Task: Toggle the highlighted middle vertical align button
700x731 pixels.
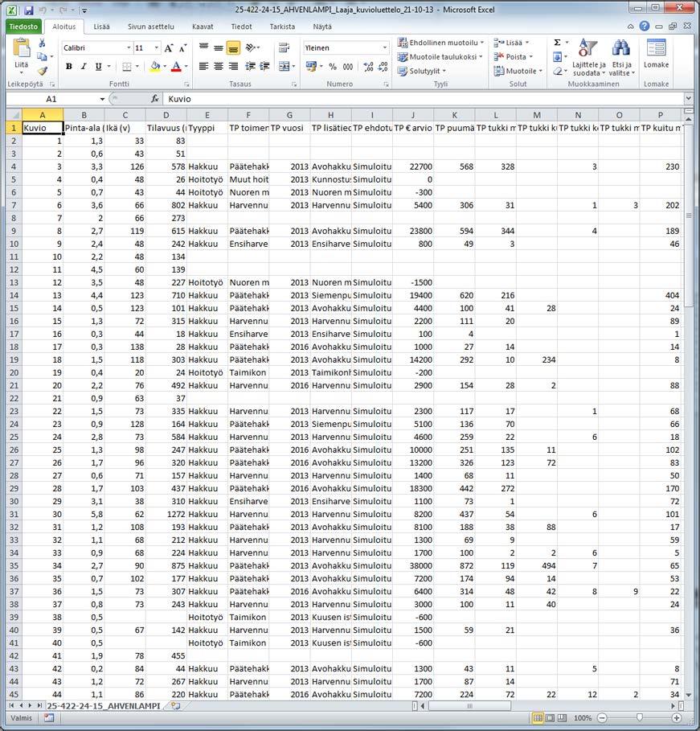Action: point(234,47)
